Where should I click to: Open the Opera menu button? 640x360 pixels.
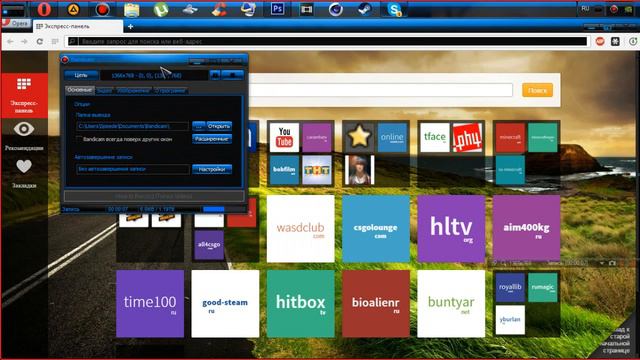[x=16, y=23]
